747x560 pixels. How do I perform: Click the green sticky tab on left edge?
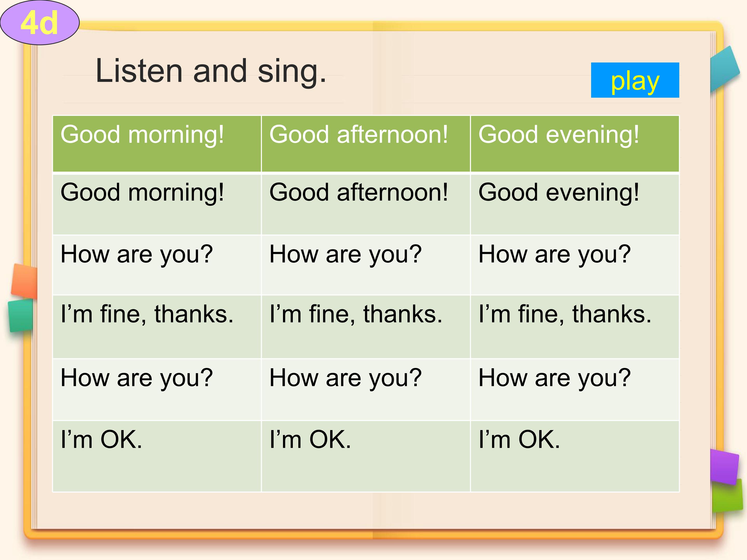pos(20,316)
